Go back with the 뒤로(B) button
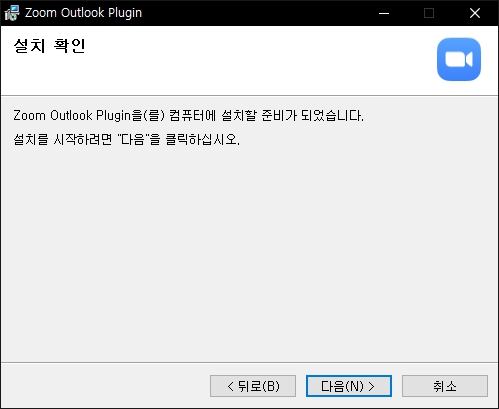This screenshot has height=409, width=499. pos(253,386)
